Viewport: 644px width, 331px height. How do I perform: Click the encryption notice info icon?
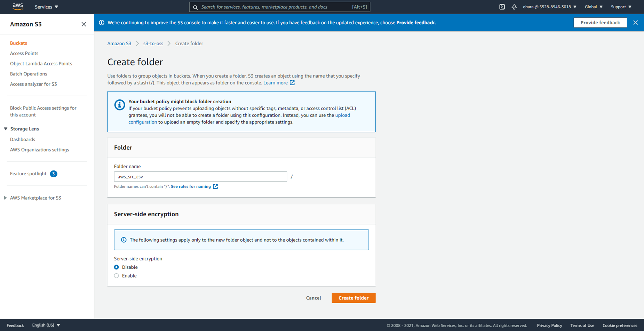pyautogui.click(x=124, y=240)
